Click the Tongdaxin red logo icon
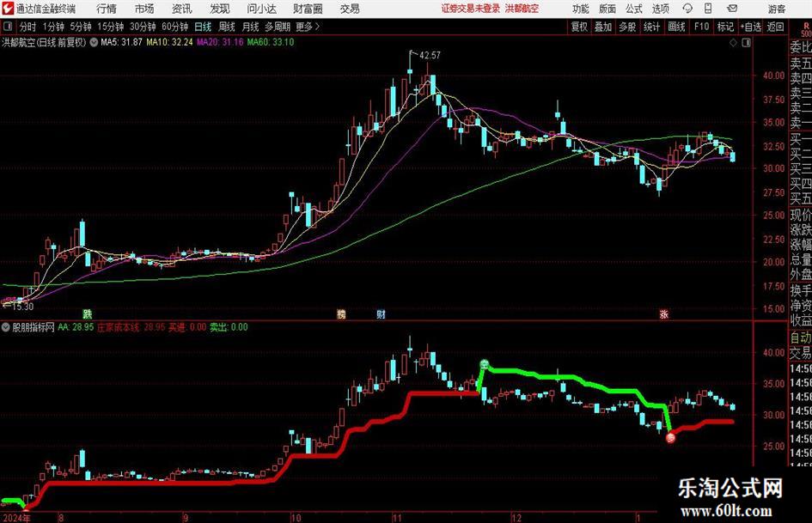This screenshot has height=523, width=812. (7, 9)
